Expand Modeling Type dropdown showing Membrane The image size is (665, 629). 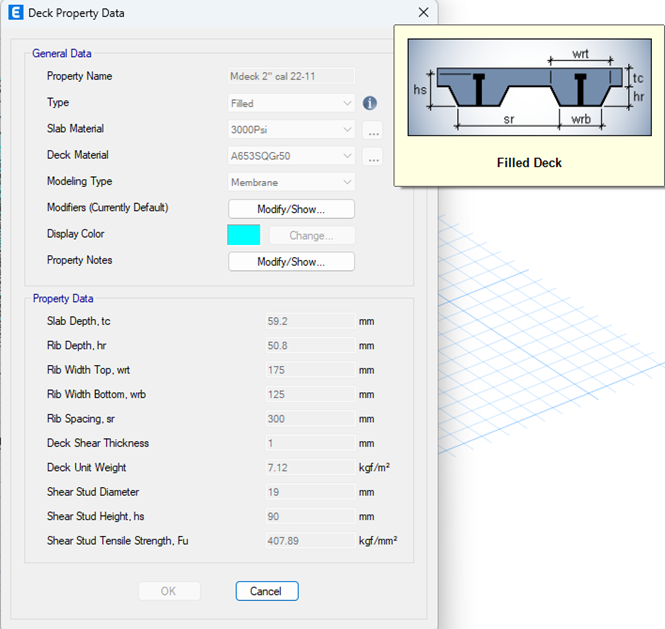(291, 182)
